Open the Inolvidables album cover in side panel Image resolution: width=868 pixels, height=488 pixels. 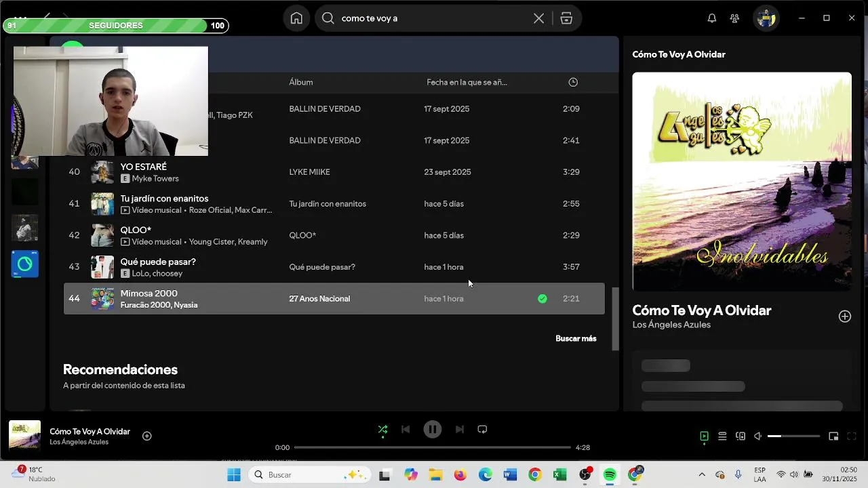coord(742,182)
